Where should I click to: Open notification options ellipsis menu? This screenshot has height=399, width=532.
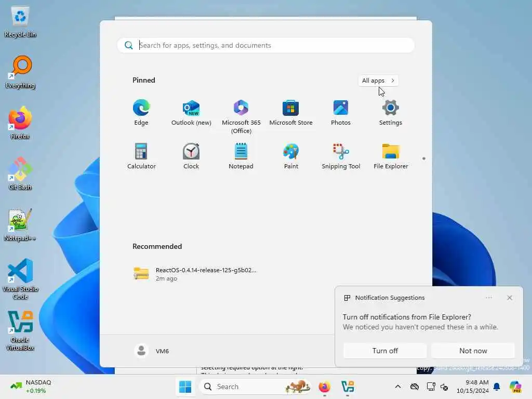click(489, 298)
